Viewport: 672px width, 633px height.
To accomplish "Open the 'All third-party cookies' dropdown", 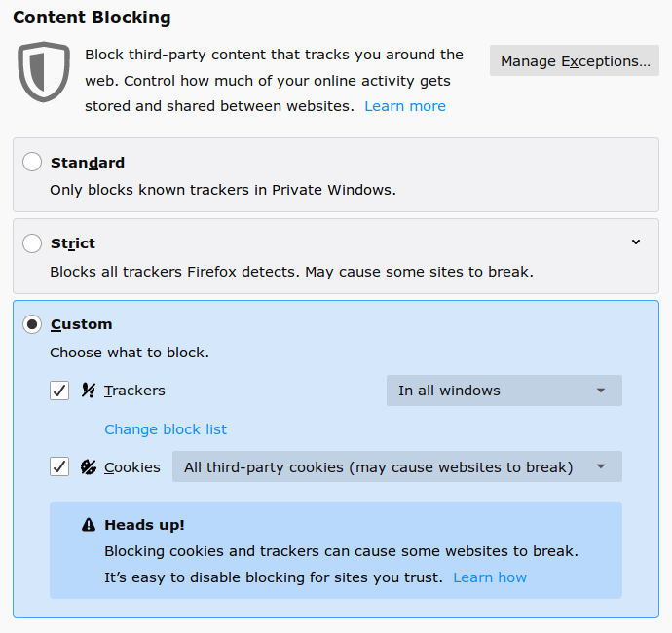I will coord(396,466).
